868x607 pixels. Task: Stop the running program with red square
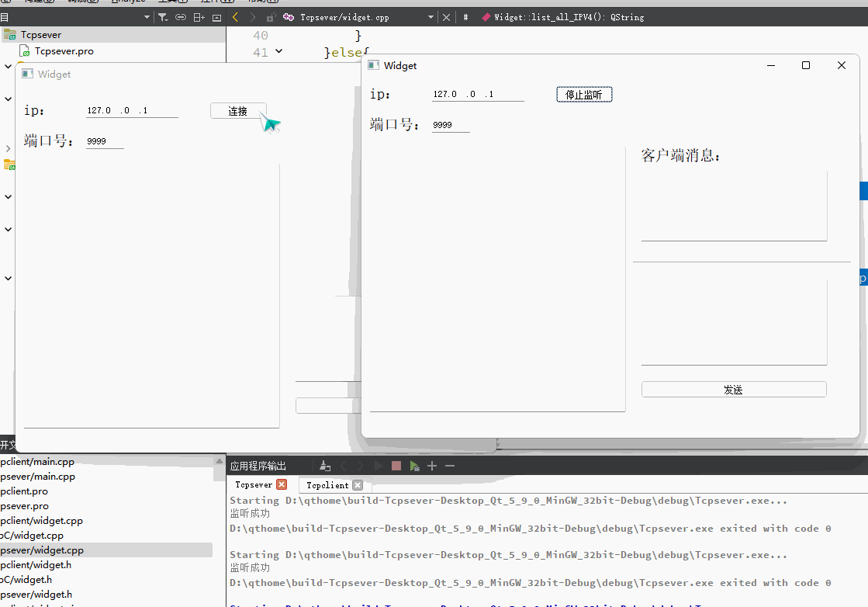point(396,466)
